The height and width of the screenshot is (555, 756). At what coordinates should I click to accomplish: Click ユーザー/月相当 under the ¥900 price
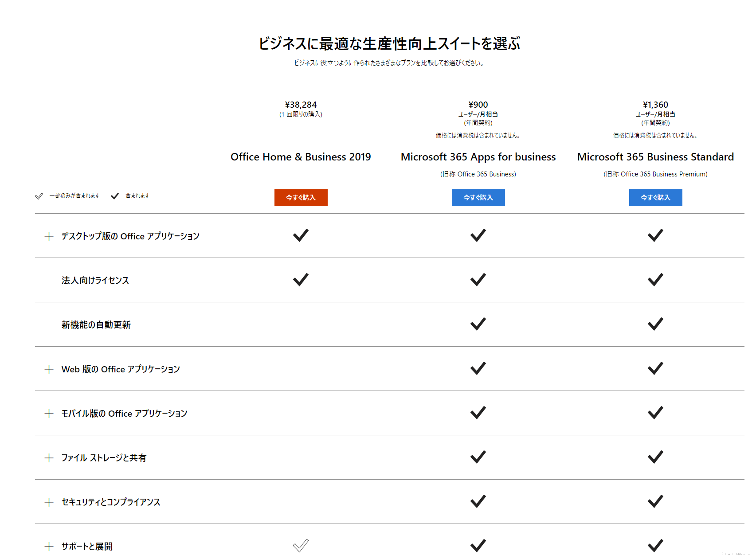pos(478,114)
